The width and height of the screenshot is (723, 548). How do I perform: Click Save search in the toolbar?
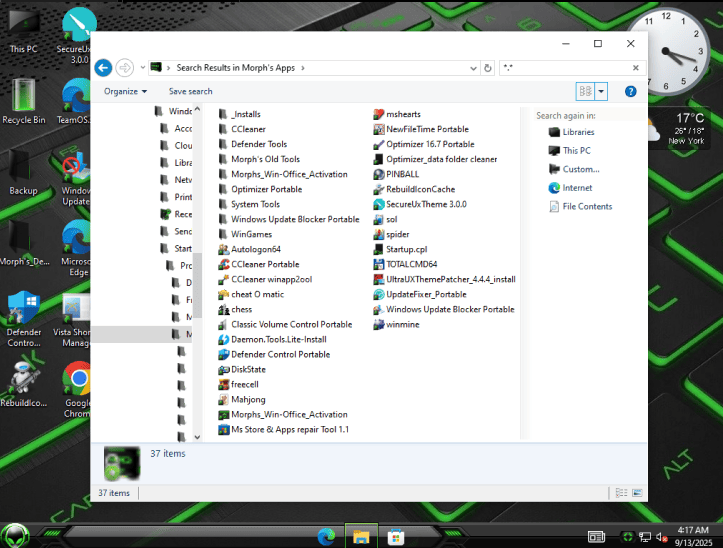[x=190, y=91]
